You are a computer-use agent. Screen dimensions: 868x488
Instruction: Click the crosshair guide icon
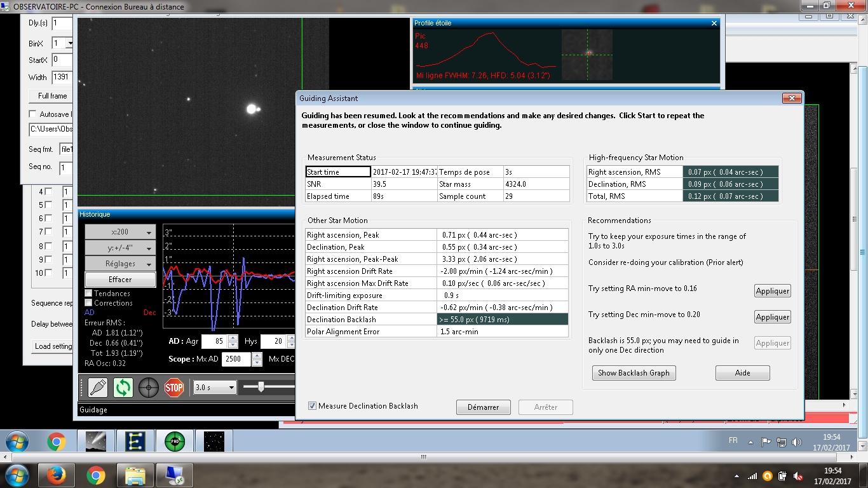149,387
